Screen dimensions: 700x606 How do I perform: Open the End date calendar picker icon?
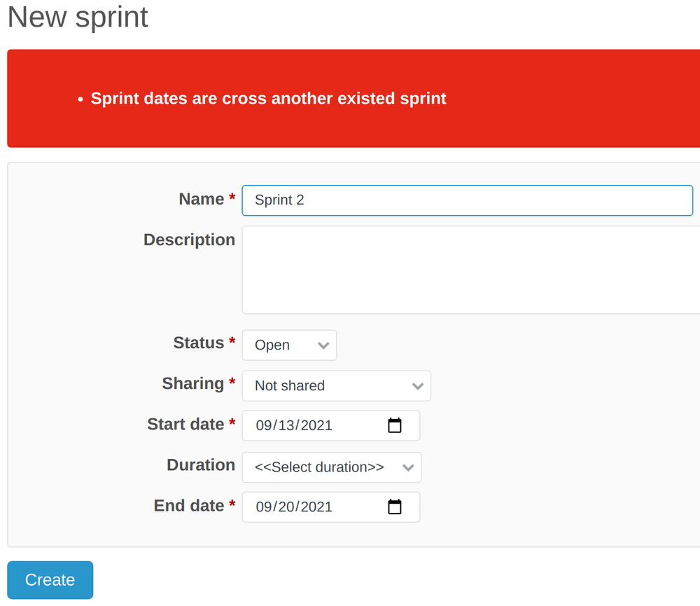coord(395,507)
